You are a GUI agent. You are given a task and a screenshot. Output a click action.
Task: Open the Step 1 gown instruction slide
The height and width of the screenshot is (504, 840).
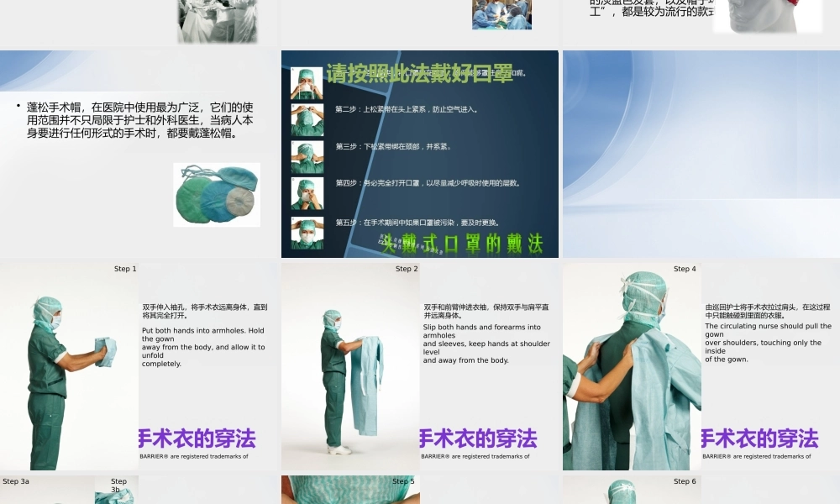tap(139, 365)
